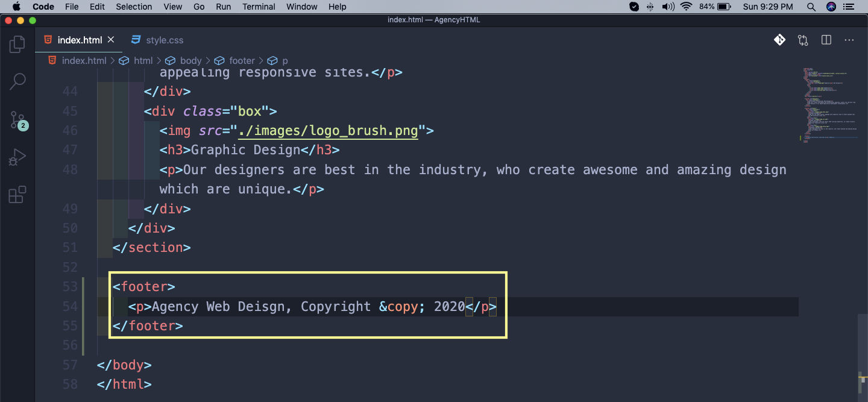This screenshot has width=868, height=402.
Task: Open the Run and Debug view
Action: point(17,158)
